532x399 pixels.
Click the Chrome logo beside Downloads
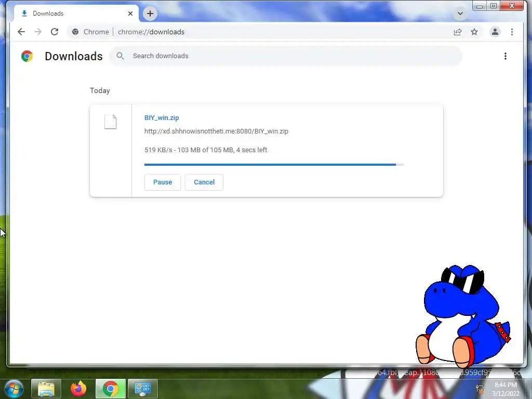pos(27,56)
